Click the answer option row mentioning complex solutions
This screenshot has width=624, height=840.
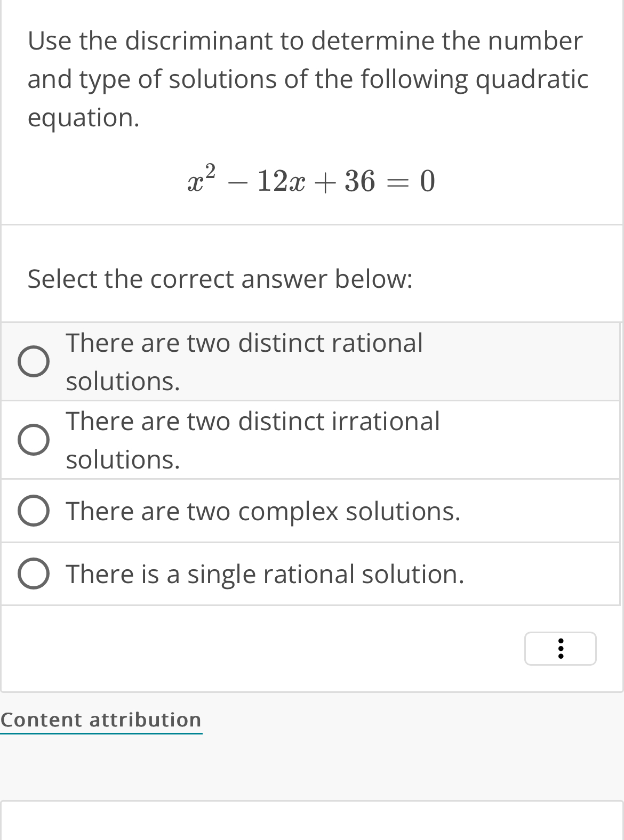point(264,511)
